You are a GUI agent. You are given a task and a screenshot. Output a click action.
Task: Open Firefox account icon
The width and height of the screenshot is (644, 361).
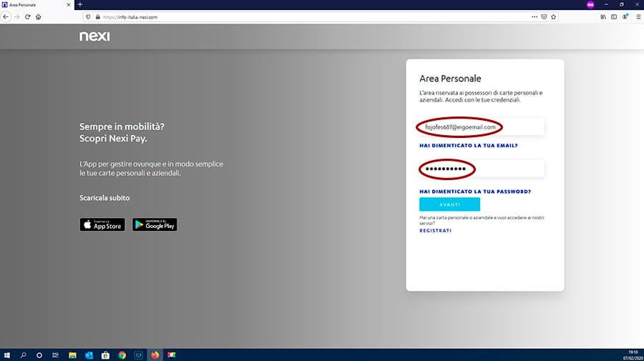click(625, 17)
